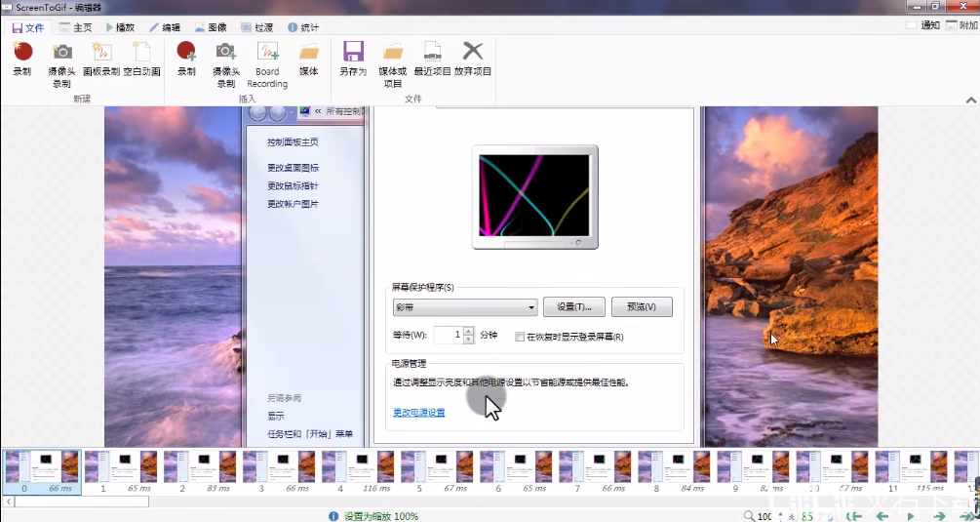Click 更改帐户图片 link
Screen dimensions: 980x522
[x=294, y=204]
